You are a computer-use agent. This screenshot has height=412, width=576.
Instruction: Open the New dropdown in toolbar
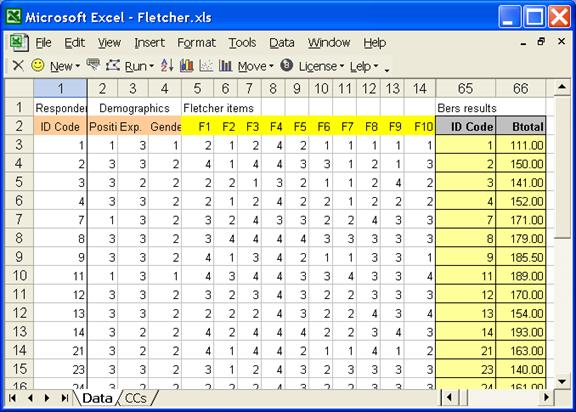(x=65, y=66)
